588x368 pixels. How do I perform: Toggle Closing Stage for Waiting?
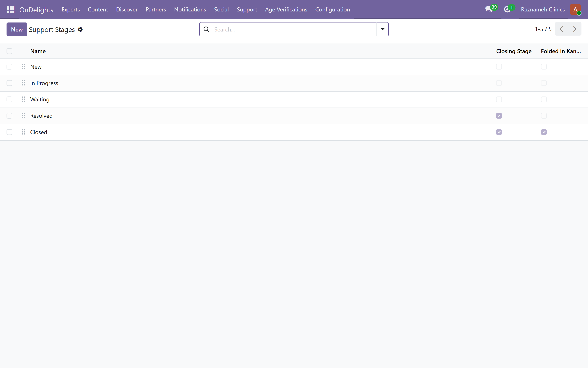pyautogui.click(x=499, y=99)
